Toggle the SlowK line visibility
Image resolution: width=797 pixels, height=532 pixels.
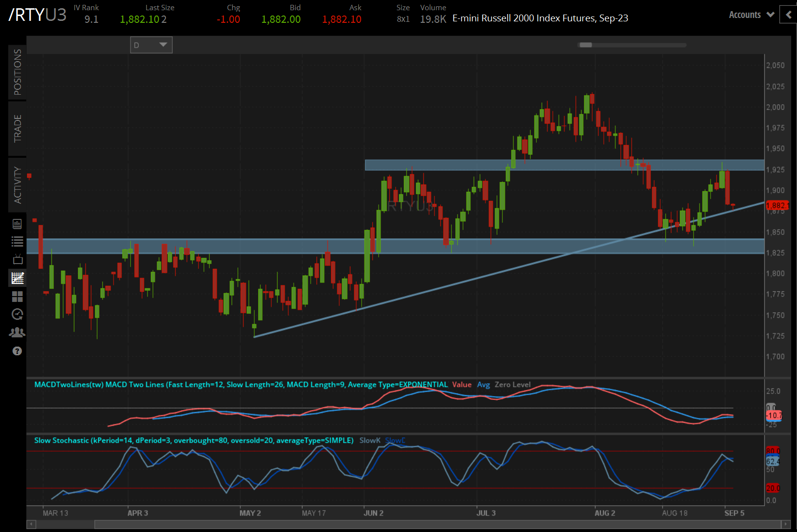click(x=369, y=440)
